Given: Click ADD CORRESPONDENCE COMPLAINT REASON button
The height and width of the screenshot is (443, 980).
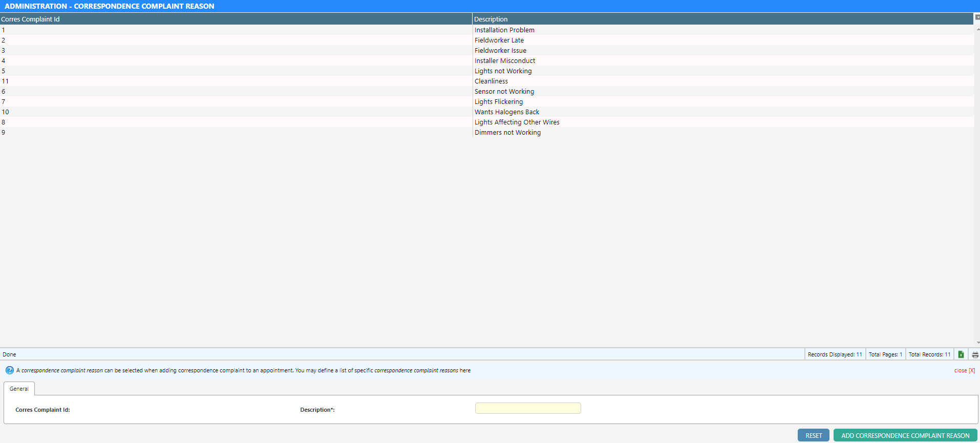Looking at the screenshot, I should pyautogui.click(x=905, y=435).
